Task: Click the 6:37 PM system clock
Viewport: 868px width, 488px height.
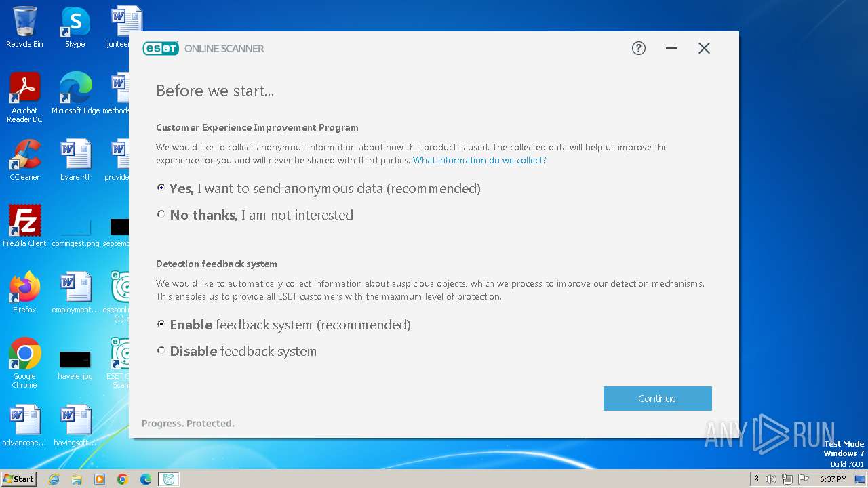Action: (833, 479)
